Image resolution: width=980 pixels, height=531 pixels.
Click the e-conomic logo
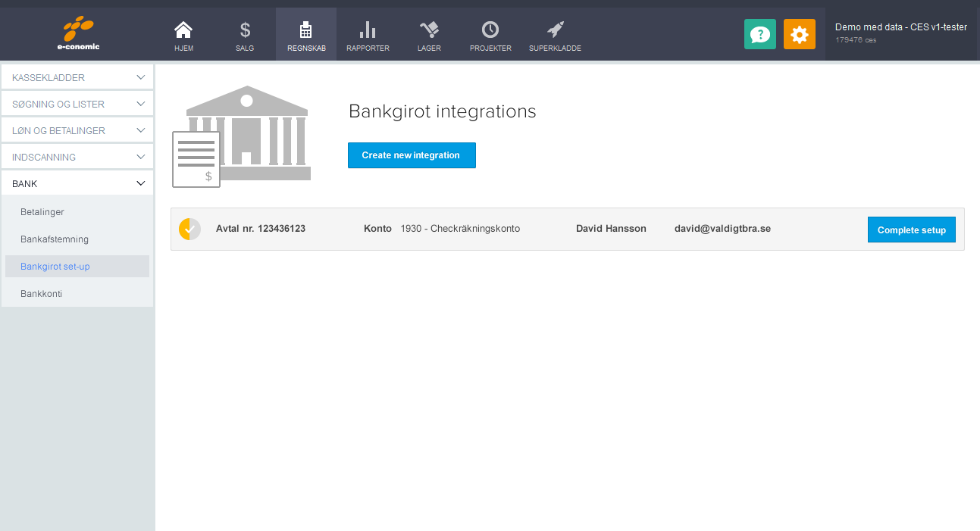[x=79, y=34]
